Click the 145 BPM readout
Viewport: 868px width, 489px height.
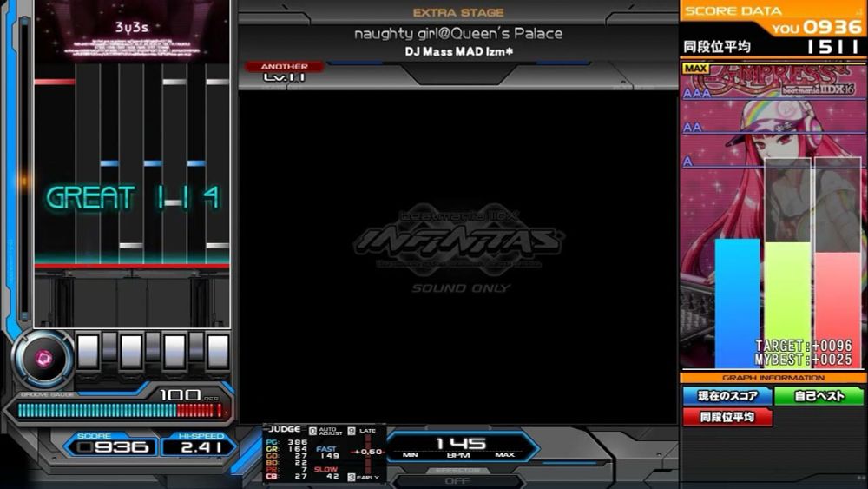[461, 443]
